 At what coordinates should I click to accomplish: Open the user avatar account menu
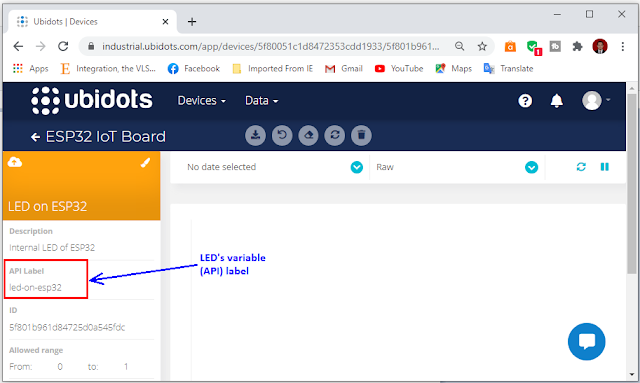pos(596,100)
